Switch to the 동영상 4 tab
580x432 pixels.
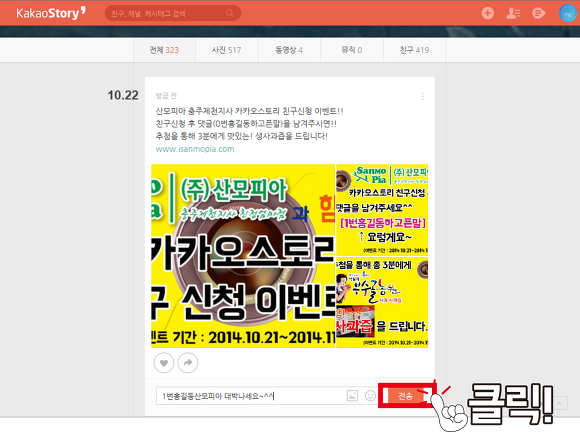point(289,50)
